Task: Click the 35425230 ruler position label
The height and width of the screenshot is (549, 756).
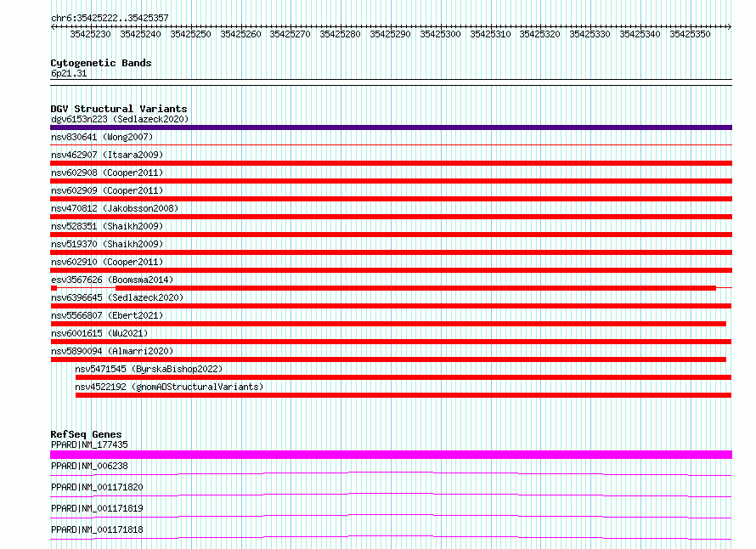Action: [90, 34]
